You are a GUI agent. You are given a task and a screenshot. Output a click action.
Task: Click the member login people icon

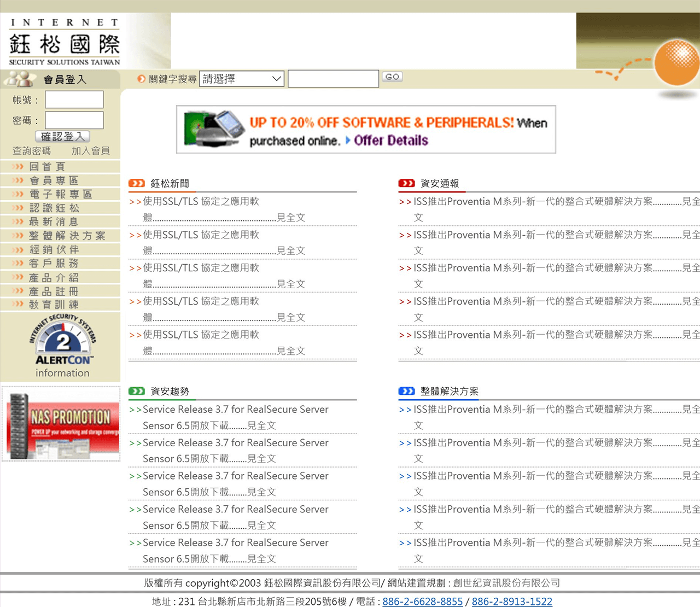pos(20,79)
